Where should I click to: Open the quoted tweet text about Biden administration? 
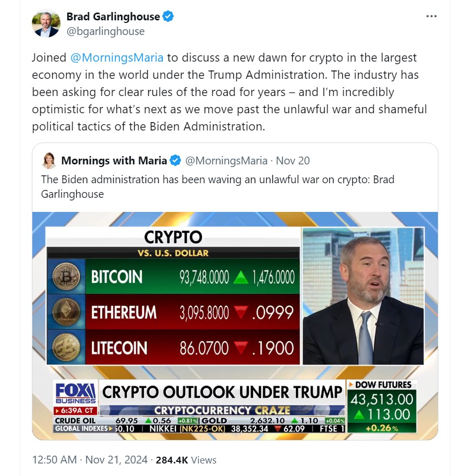point(218,187)
